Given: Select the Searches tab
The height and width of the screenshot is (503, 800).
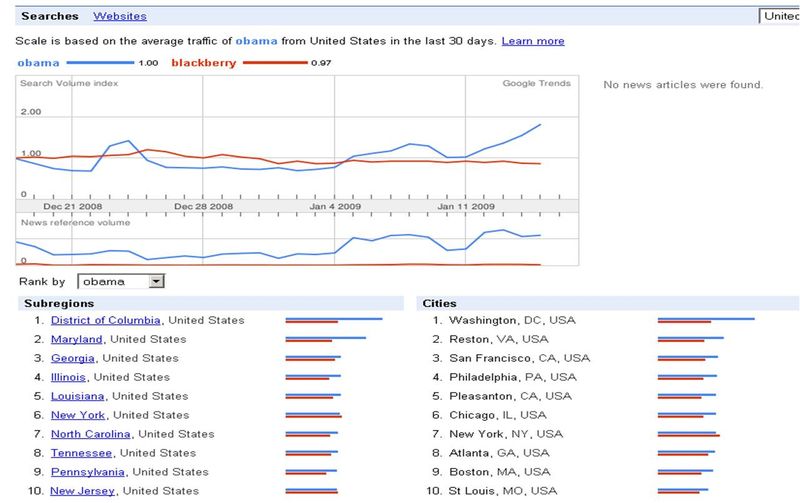Looking at the screenshot, I should pos(50,16).
